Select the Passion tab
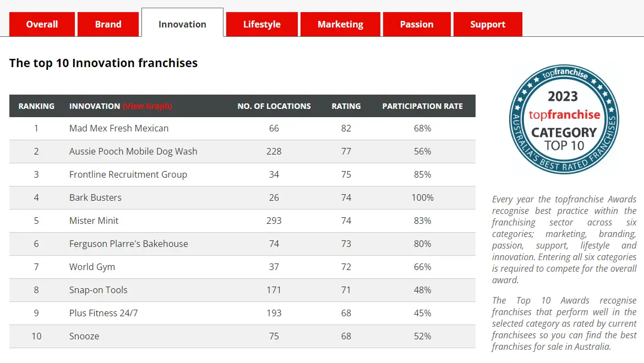644x363 pixels. pos(417,24)
